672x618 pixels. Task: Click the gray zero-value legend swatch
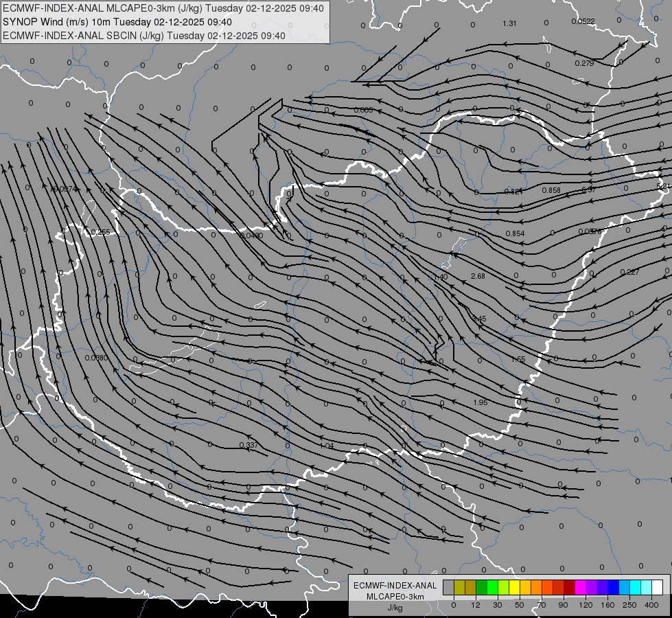click(x=449, y=587)
